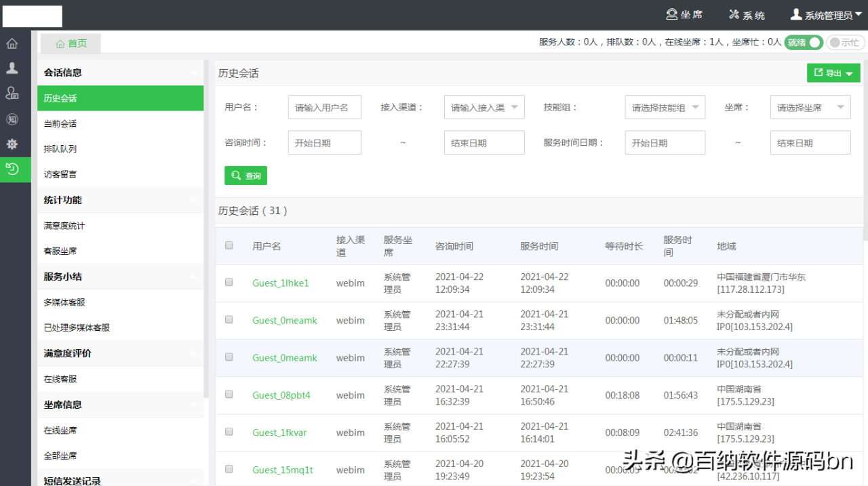Collapse the 坐席信息 section header
This screenshot has width=868, height=486.
click(x=121, y=405)
